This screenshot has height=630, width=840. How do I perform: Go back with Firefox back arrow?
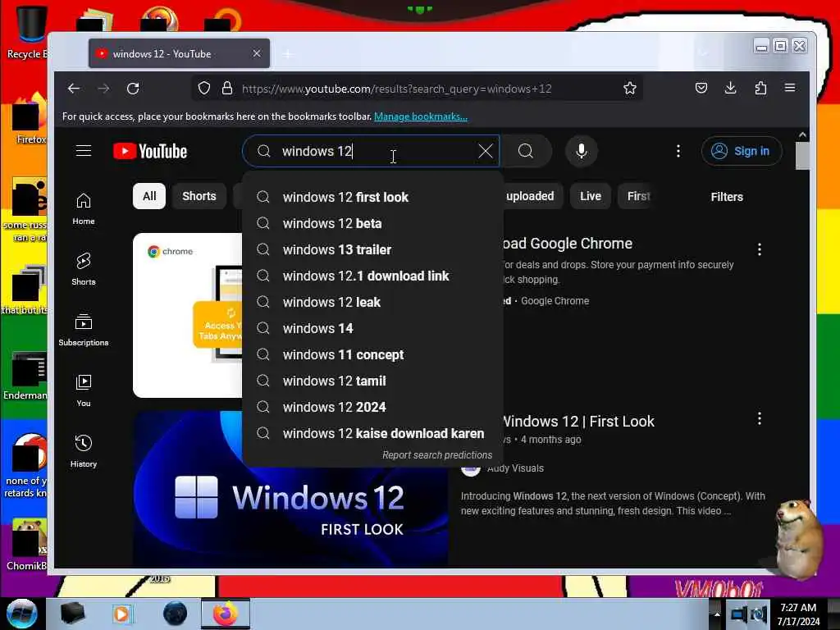point(74,89)
